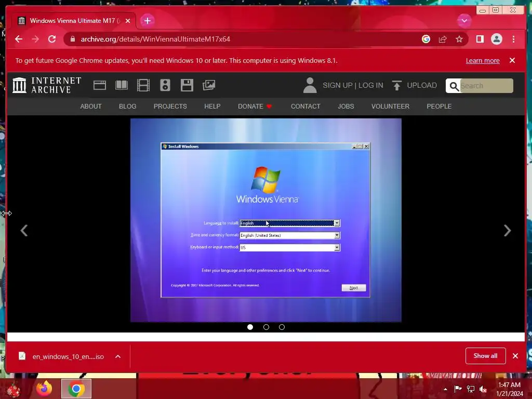Open a new browser tab
The image size is (532, 399).
147,21
